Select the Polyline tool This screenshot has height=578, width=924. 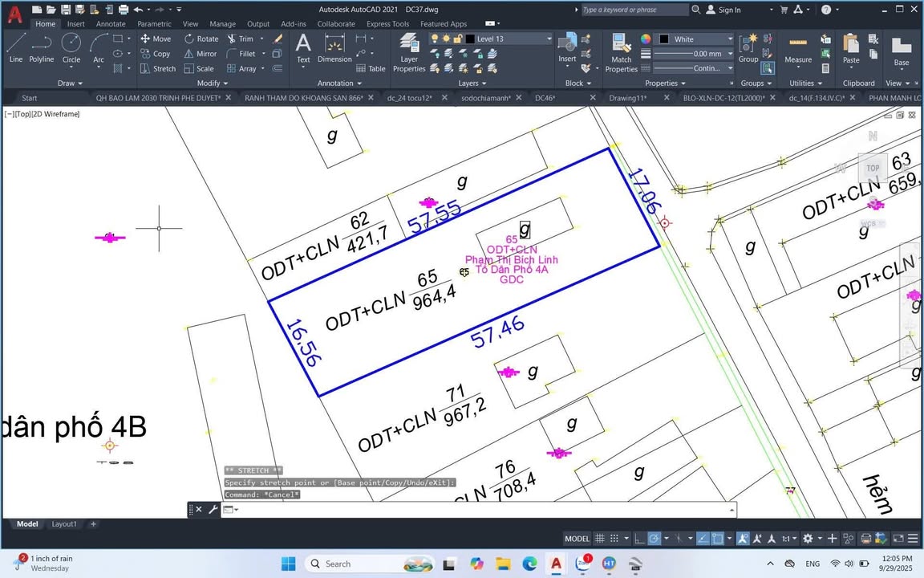click(x=41, y=50)
